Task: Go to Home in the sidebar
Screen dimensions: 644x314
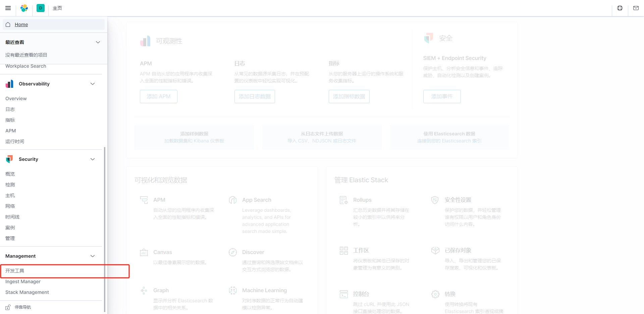Action: [54, 24]
